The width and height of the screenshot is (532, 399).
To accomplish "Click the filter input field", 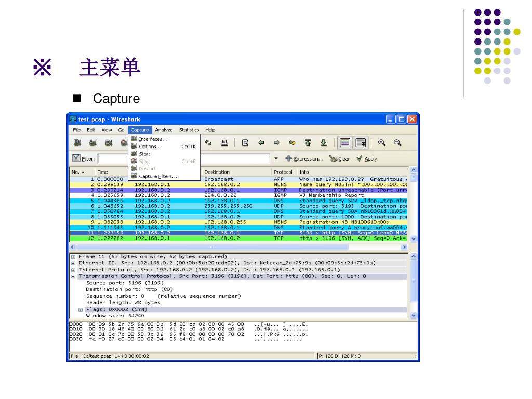I will [183, 158].
